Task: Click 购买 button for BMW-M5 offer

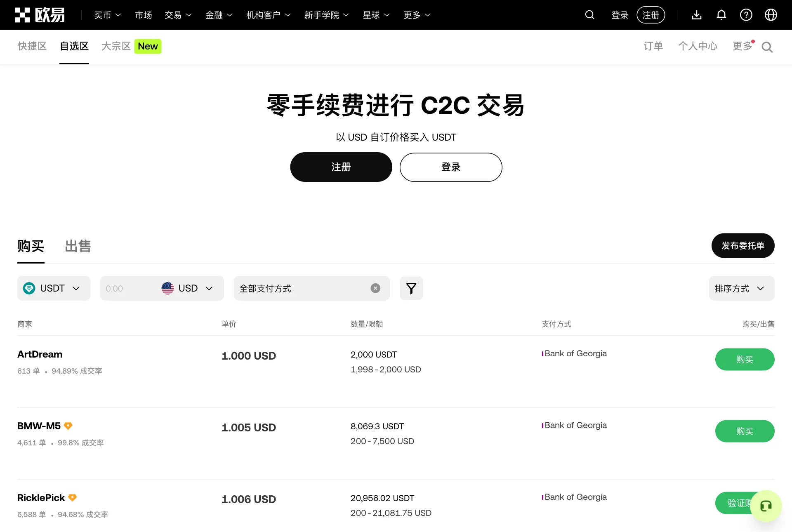Action: tap(745, 431)
